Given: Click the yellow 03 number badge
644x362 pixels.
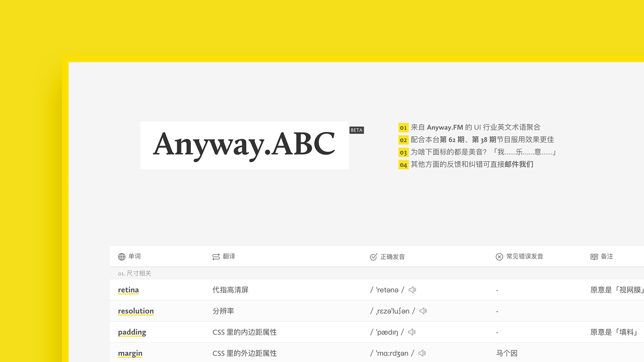Looking at the screenshot, I should (403, 152).
